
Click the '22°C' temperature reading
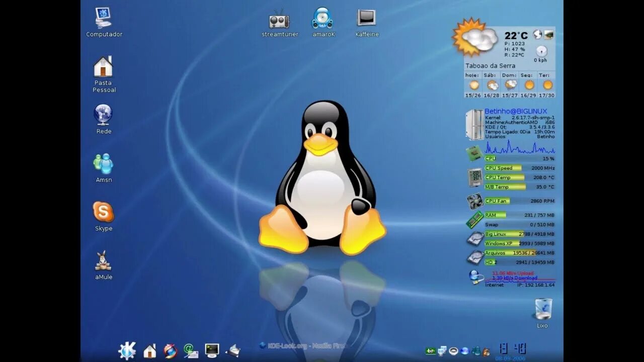[516, 36]
